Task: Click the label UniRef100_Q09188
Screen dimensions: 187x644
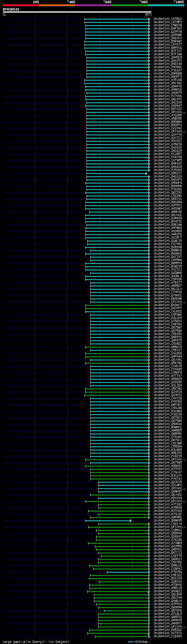Action: pyautogui.click(x=168, y=382)
